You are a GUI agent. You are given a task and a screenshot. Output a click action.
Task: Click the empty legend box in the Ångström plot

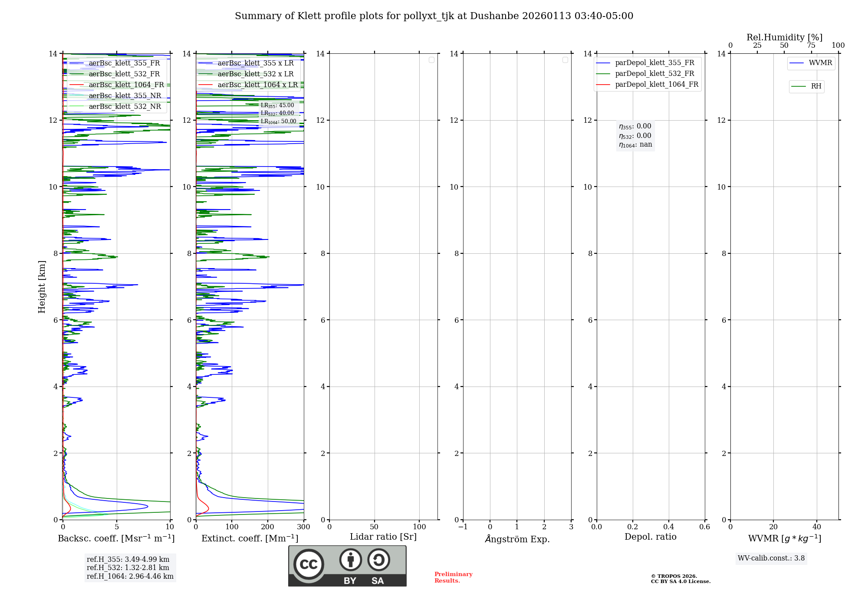click(565, 60)
